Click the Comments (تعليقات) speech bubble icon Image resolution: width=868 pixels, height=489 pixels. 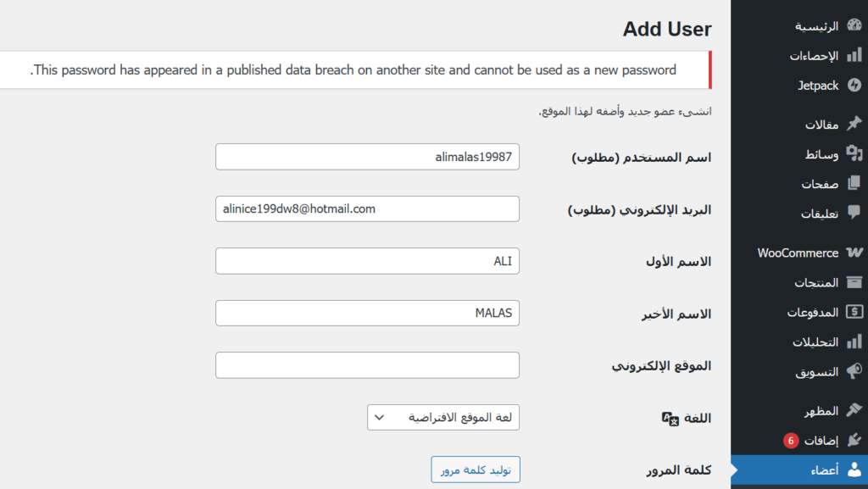point(854,213)
